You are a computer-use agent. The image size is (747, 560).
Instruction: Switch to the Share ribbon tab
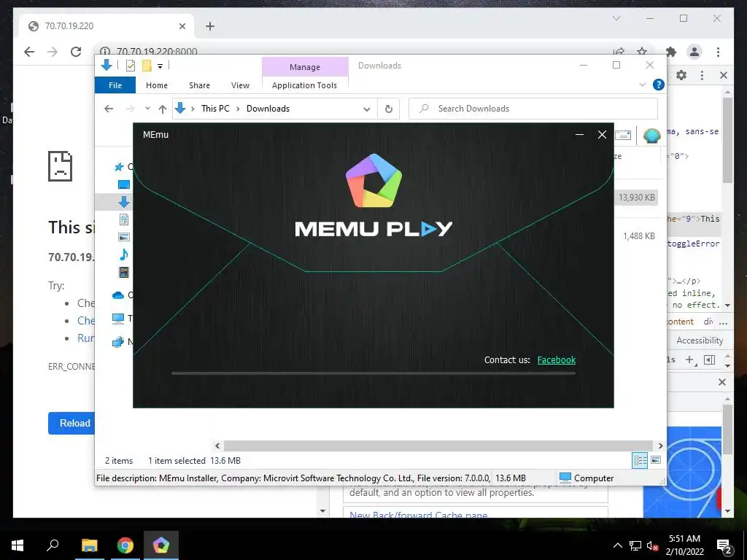(x=199, y=85)
